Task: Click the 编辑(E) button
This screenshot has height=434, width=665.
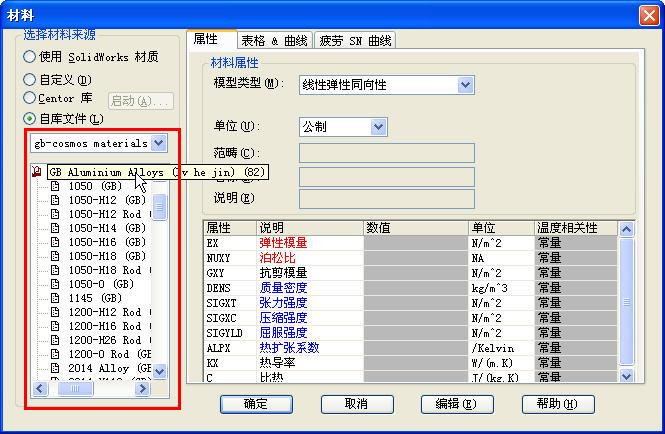Action: pos(457,404)
